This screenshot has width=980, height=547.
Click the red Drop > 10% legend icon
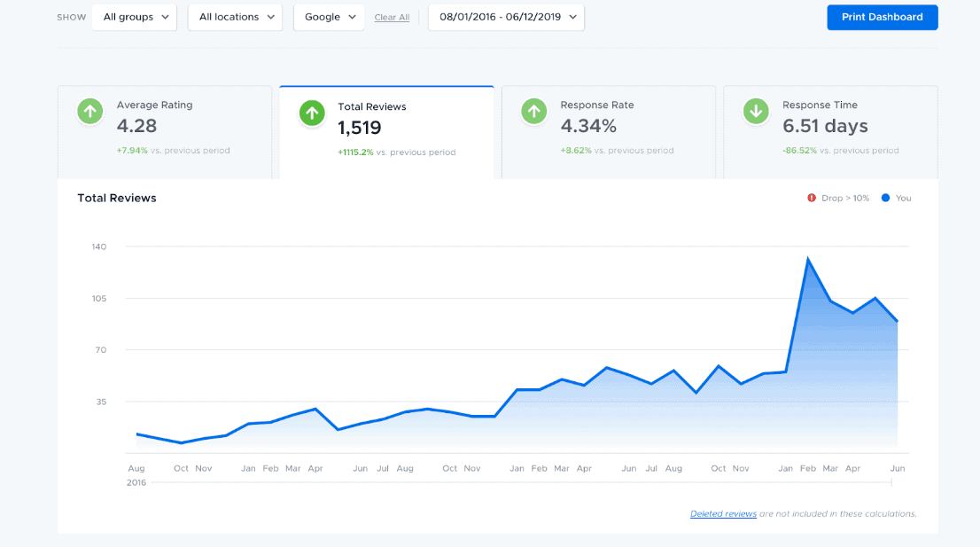(x=812, y=198)
